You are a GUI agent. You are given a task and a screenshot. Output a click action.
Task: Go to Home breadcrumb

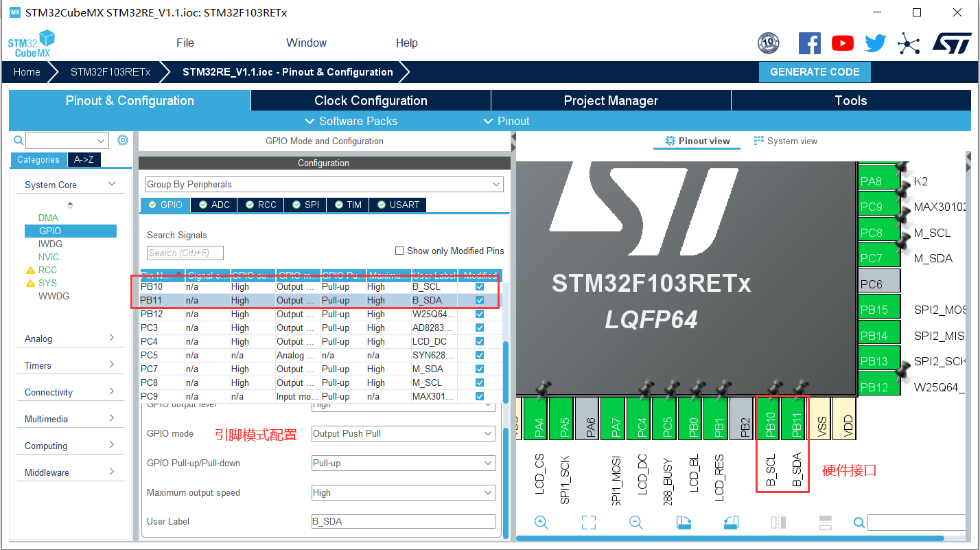tap(27, 72)
